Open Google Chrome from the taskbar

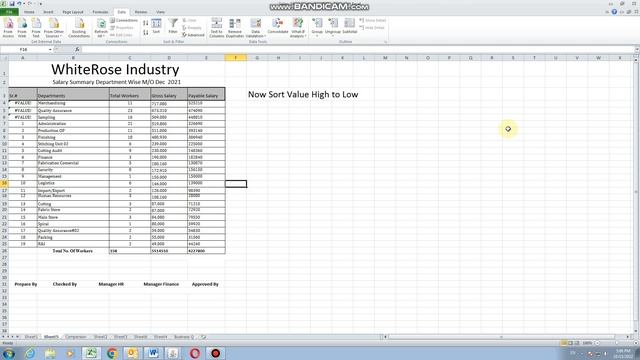point(111,353)
